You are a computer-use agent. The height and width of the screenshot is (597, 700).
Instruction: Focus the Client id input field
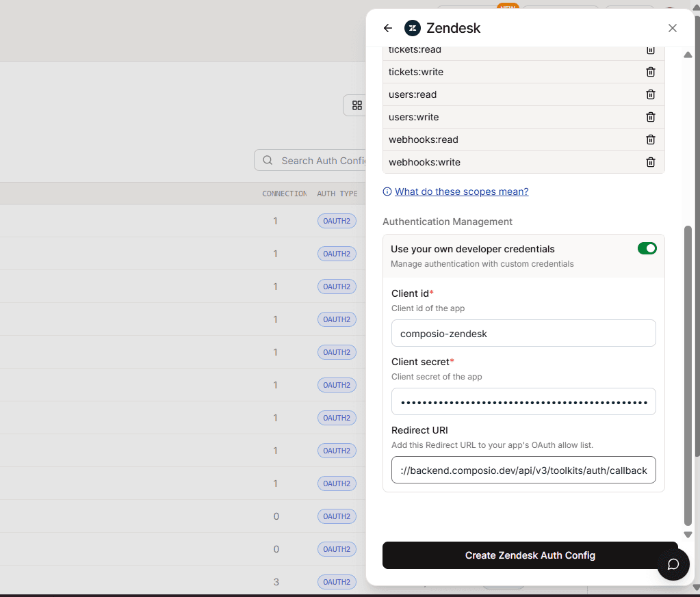pyautogui.click(x=523, y=333)
